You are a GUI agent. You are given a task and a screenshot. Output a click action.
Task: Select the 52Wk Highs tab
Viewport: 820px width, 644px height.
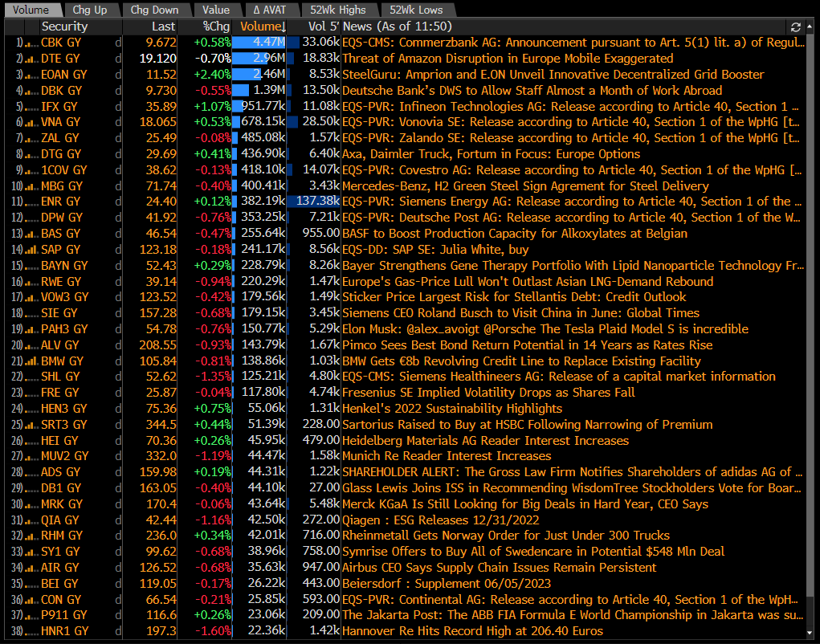coord(338,10)
